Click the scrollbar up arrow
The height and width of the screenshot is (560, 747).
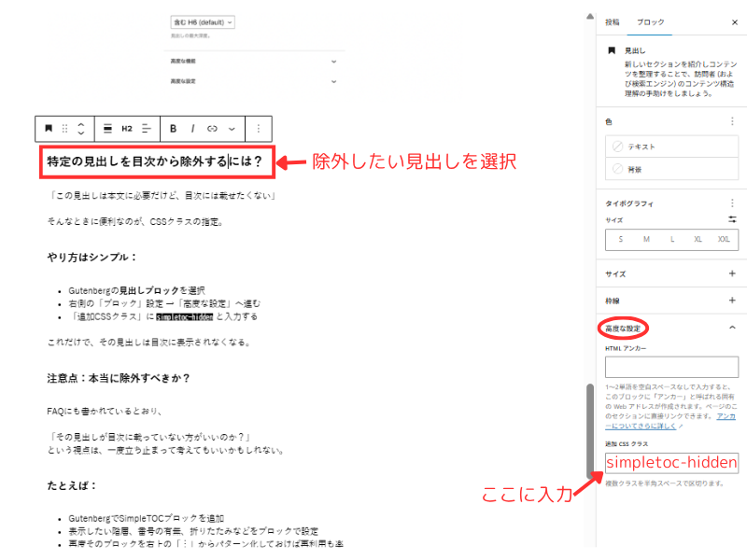pos(590,17)
